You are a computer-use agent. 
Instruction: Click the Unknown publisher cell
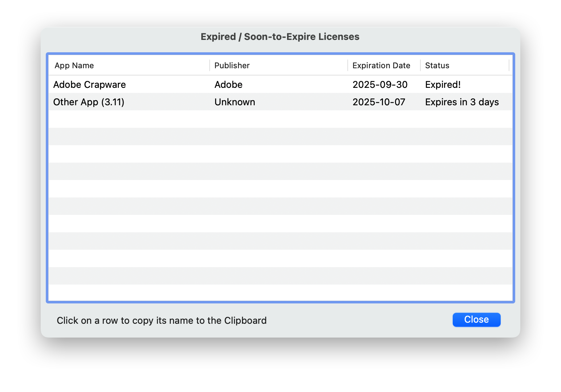pos(235,102)
